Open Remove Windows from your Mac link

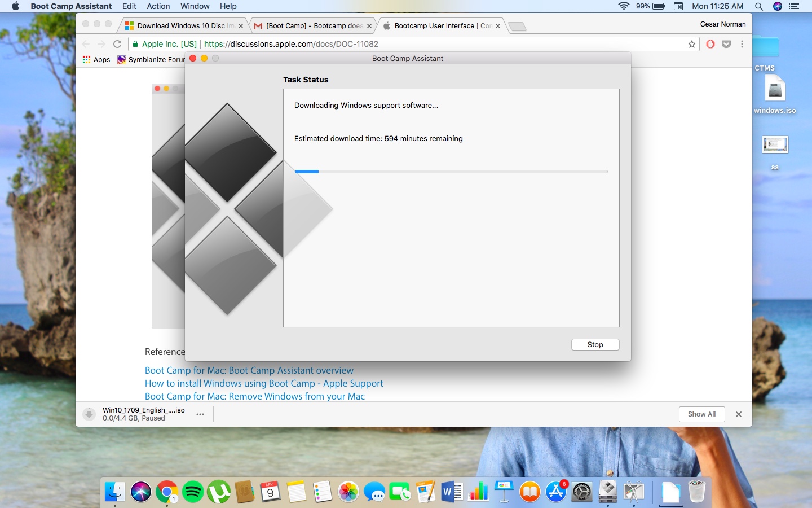[x=255, y=396]
